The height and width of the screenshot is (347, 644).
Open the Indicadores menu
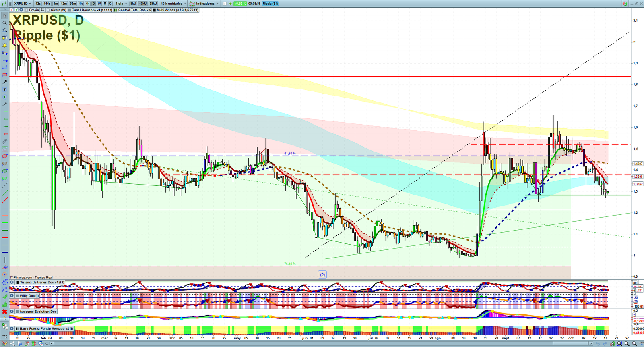point(202,4)
